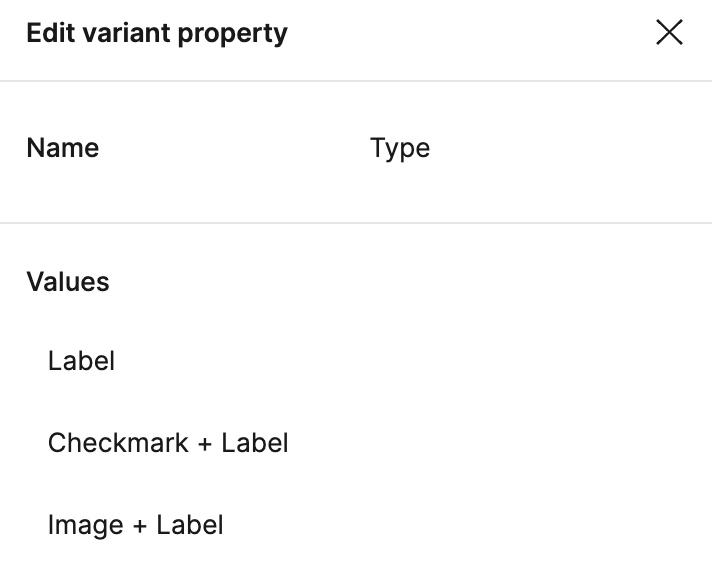712x564 pixels.
Task: Close the Edit variant property dialog
Action: click(669, 33)
